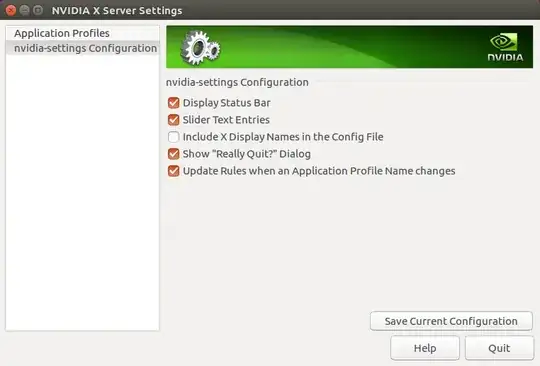This screenshot has height=366, width=540.
Task: Uncheck Update Rules when Profile Name changes
Action: (174, 171)
